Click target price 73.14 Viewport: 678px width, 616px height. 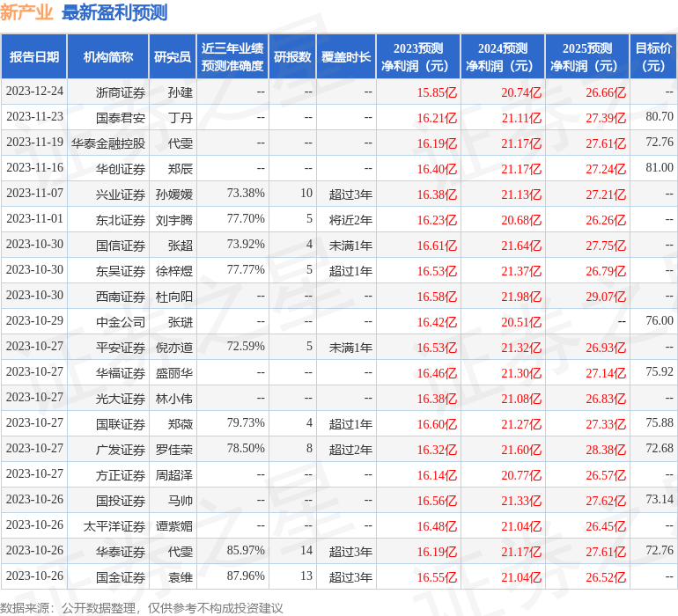660,499
